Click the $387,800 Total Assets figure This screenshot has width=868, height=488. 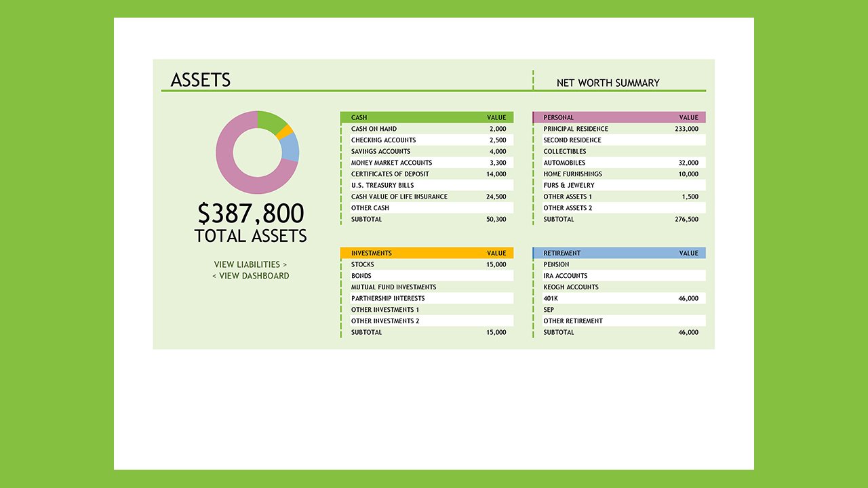pyautogui.click(x=250, y=213)
